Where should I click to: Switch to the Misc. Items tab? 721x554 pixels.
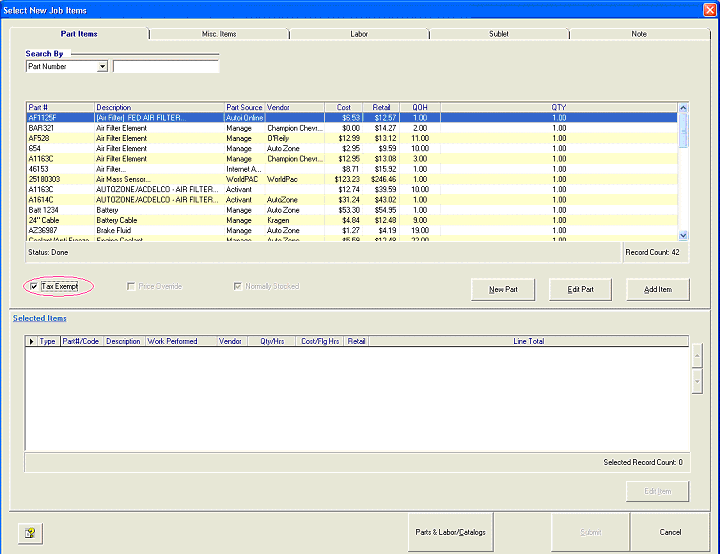(x=219, y=34)
